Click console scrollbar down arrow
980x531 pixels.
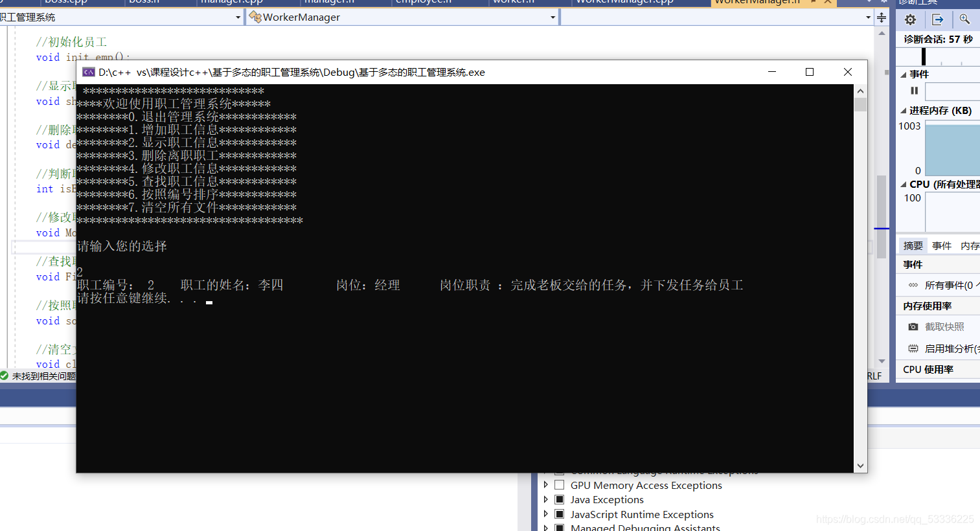pyautogui.click(x=860, y=466)
